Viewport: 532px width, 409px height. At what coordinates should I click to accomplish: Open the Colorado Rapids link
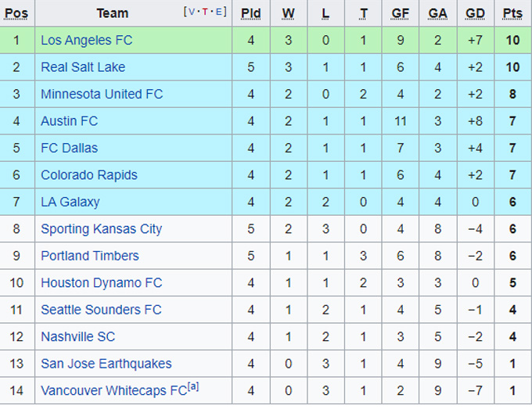pyautogui.click(x=89, y=175)
